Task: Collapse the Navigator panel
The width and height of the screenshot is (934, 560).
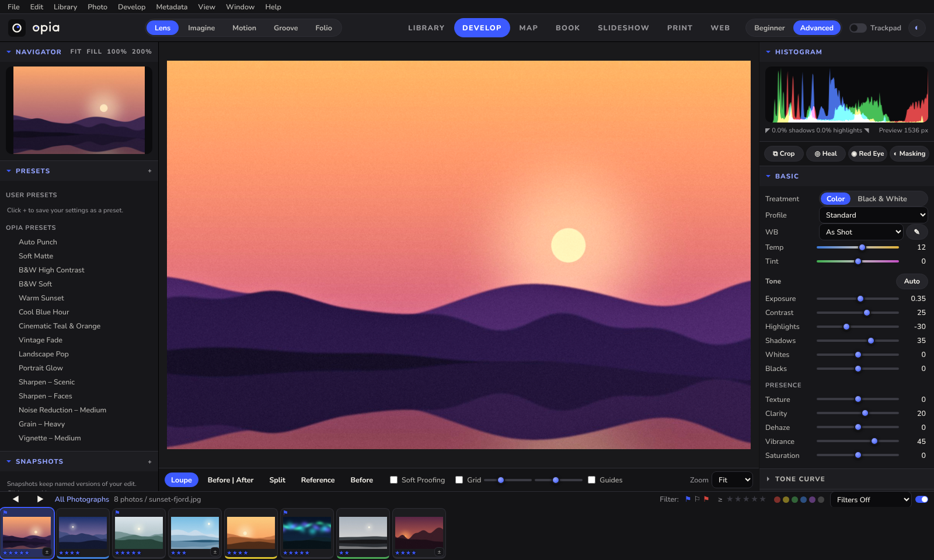Action: coord(9,52)
